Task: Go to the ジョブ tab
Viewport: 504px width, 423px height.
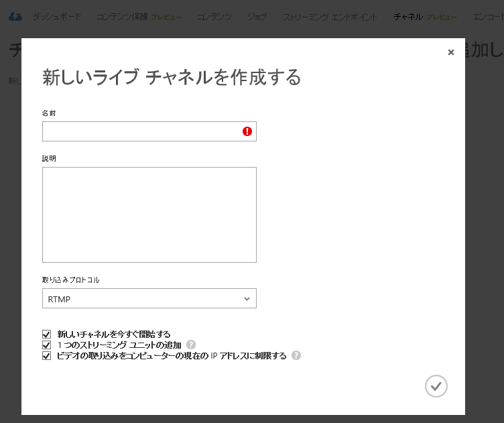Action: tap(257, 17)
